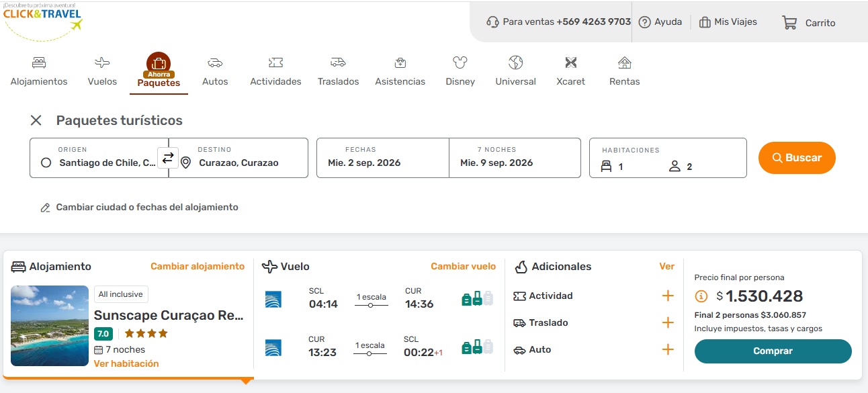Click the Cambiar vuelo link
This screenshot has height=393, width=868.
click(463, 267)
